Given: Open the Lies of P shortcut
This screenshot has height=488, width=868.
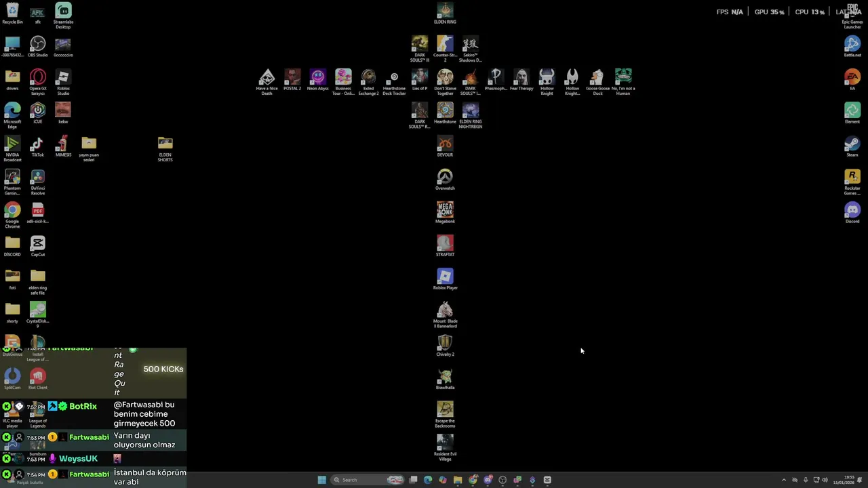Looking at the screenshot, I should click(x=420, y=80).
